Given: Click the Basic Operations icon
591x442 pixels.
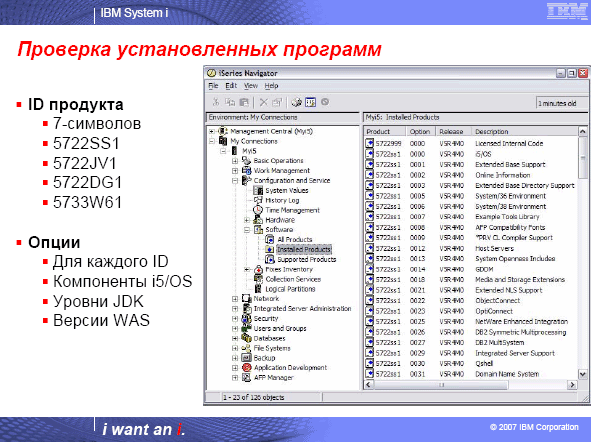Looking at the screenshot, I should 246,161.
